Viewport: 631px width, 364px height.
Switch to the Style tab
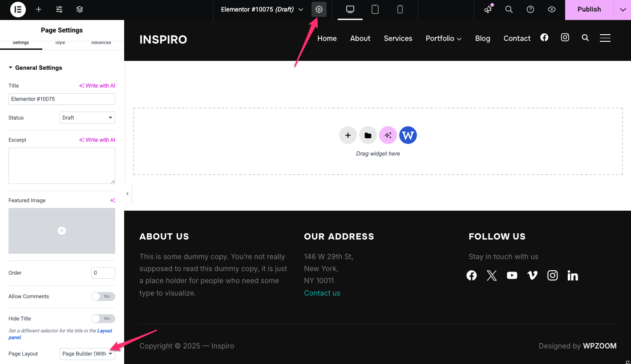click(60, 43)
